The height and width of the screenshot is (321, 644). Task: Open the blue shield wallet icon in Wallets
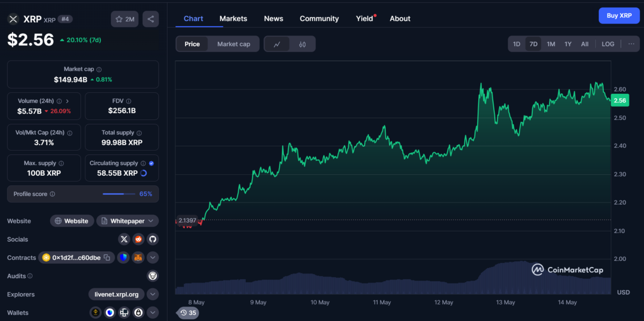click(x=110, y=312)
